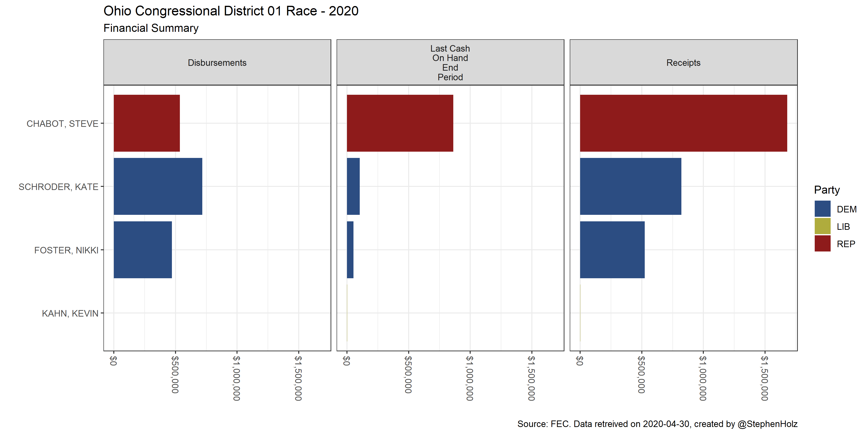Click Foster's blue Receipts bar
Image resolution: width=868 pixels, height=434 pixels.
coord(612,250)
